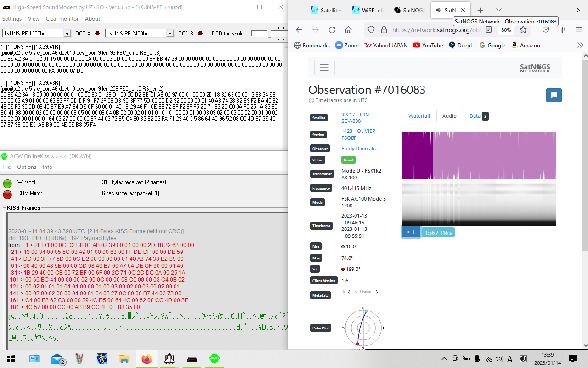Click the red COM Mirror status indicator

tap(7, 194)
